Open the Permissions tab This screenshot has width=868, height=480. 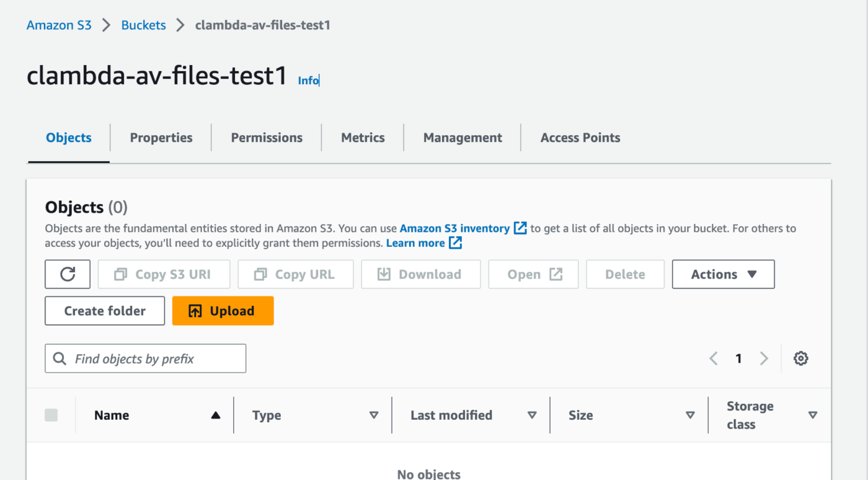tap(267, 138)
